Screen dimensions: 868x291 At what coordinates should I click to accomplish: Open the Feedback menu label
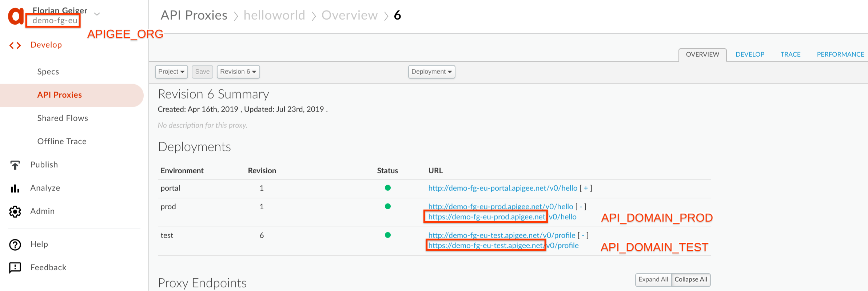(48, 267)
